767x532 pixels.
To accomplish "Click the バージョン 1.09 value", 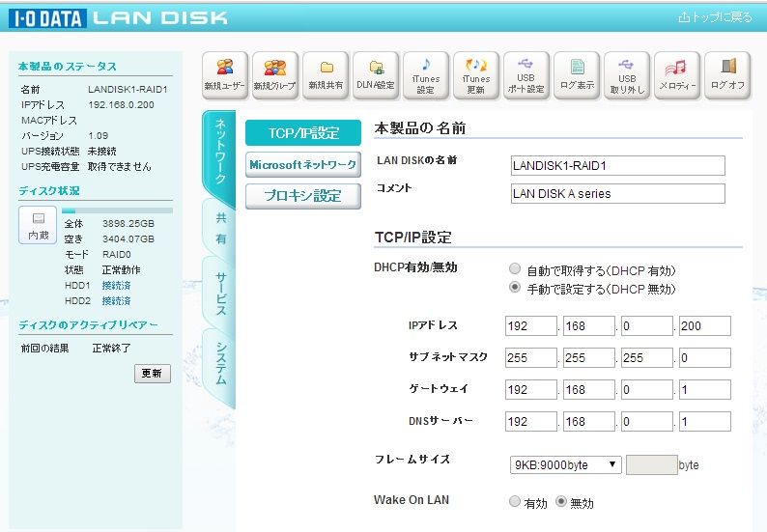I will [99, 135].
